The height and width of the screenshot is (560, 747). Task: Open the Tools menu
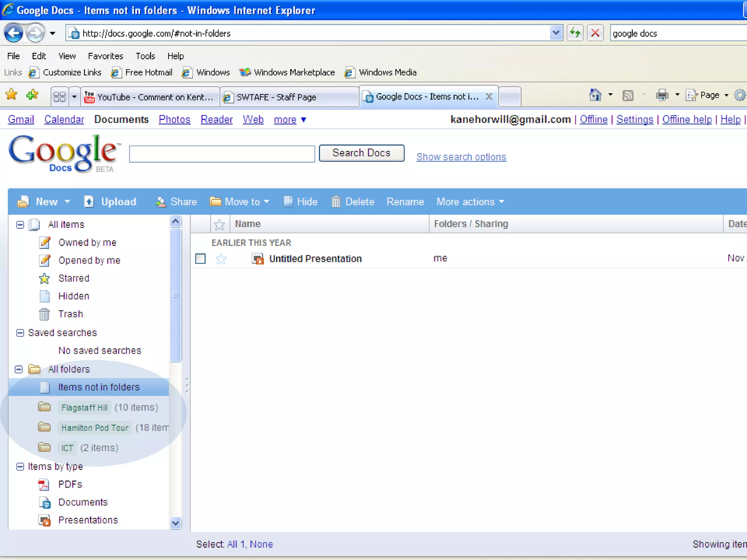(x=145, y=56)
